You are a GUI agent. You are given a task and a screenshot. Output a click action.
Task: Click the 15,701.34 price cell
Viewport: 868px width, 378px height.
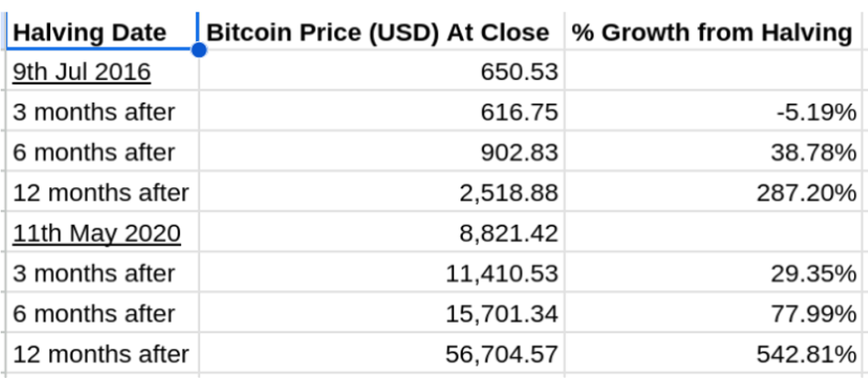501,314
